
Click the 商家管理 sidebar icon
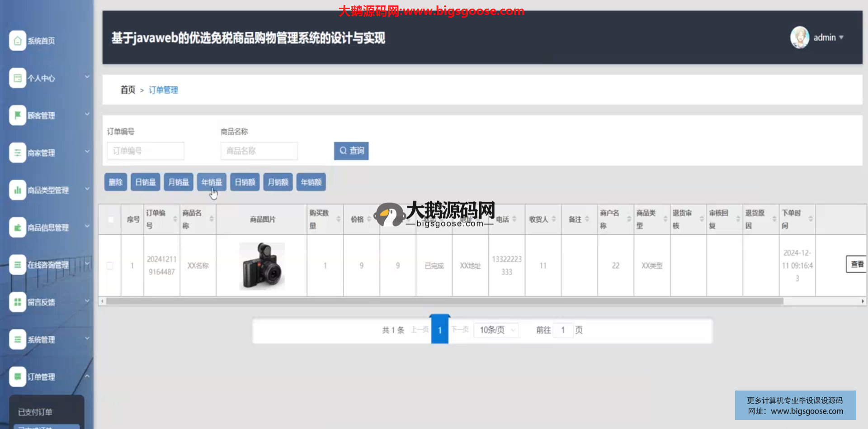17,153
